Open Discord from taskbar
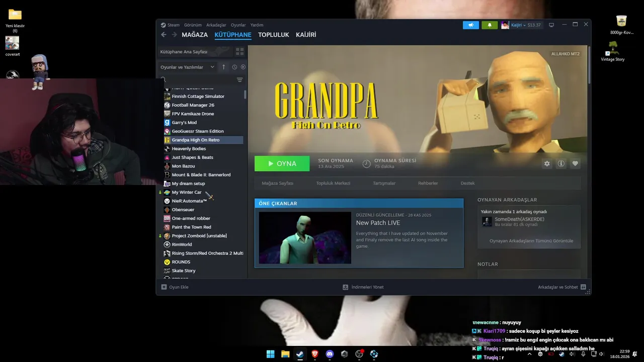The width and height of the screenshot is (644, 362). tap(330, 354)
